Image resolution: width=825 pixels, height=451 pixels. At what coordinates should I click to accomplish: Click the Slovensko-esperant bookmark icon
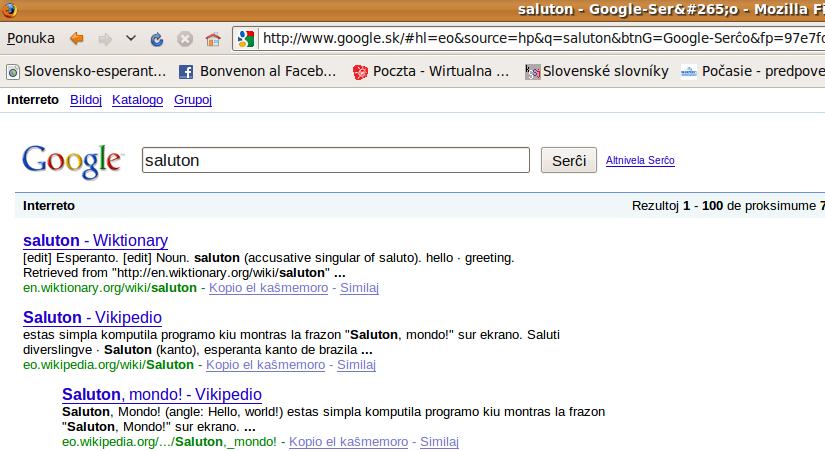[x=13, y=72]
